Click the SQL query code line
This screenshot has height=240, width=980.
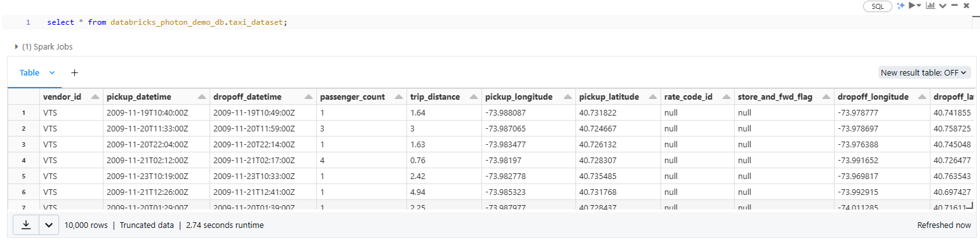(168, 22)
